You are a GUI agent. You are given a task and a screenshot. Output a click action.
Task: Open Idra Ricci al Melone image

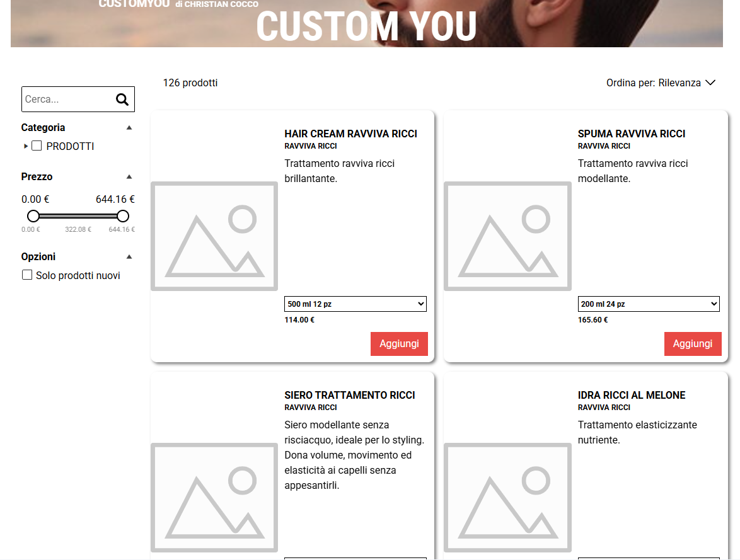[507, 498]
